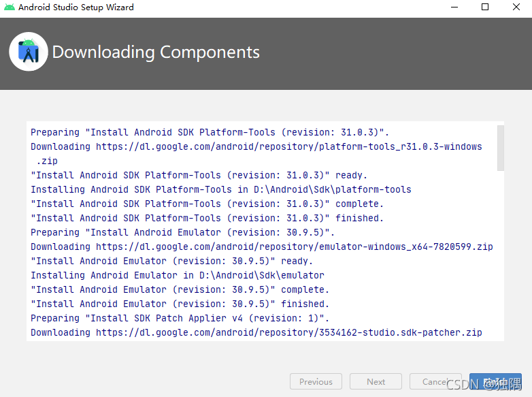
Task: Click 'Preparing Install Android SDK Platform-Tools' line
Action: (x=210, y=132)
